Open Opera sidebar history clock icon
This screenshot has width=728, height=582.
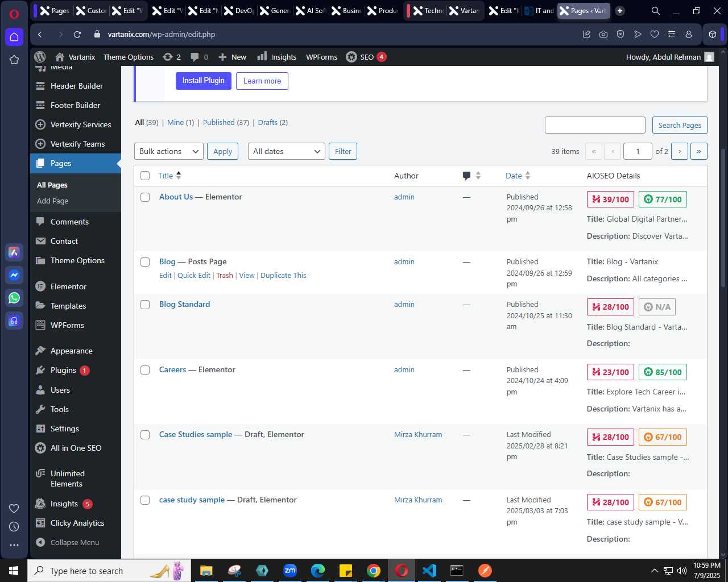[x=14, y=526]
